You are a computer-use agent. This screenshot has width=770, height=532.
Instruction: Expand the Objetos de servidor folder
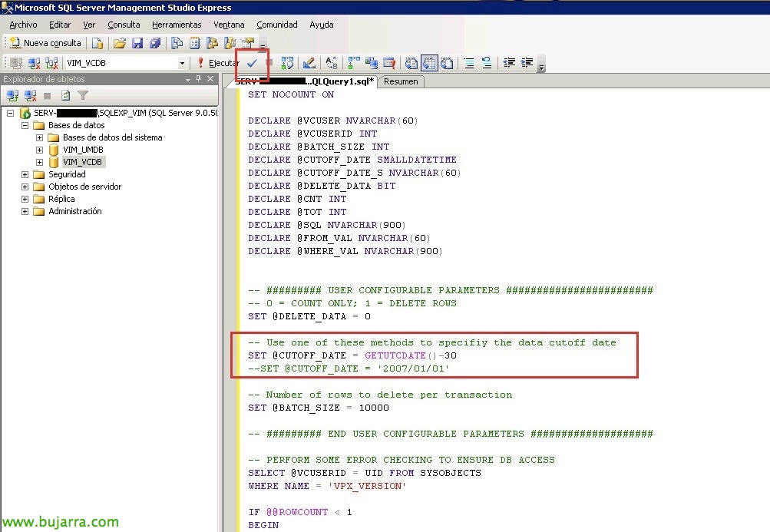pyautogui.click(x=25, y=187)
